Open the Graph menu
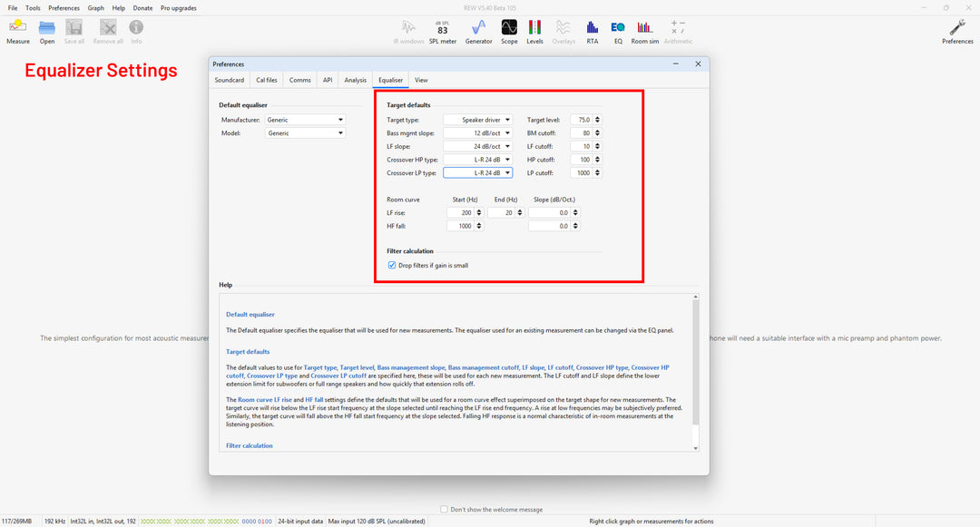 pos(95,8)
